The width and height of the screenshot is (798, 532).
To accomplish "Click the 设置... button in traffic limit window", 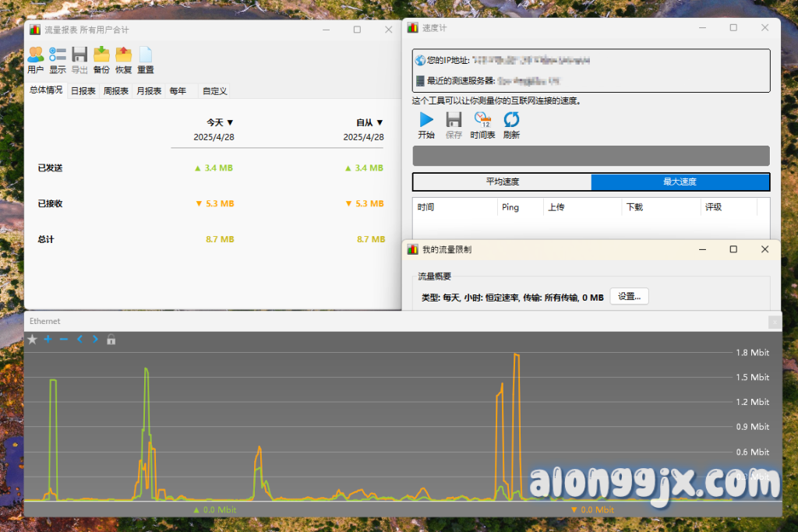I will (629, 297).
